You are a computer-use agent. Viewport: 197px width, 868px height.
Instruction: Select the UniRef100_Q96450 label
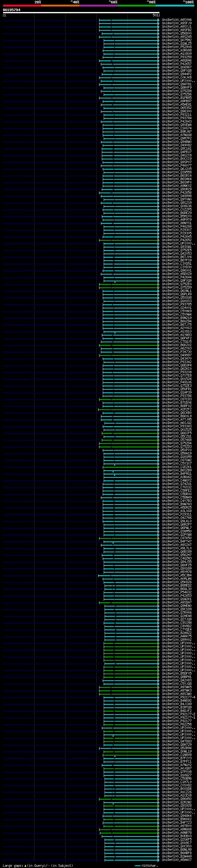pos(176,799)
